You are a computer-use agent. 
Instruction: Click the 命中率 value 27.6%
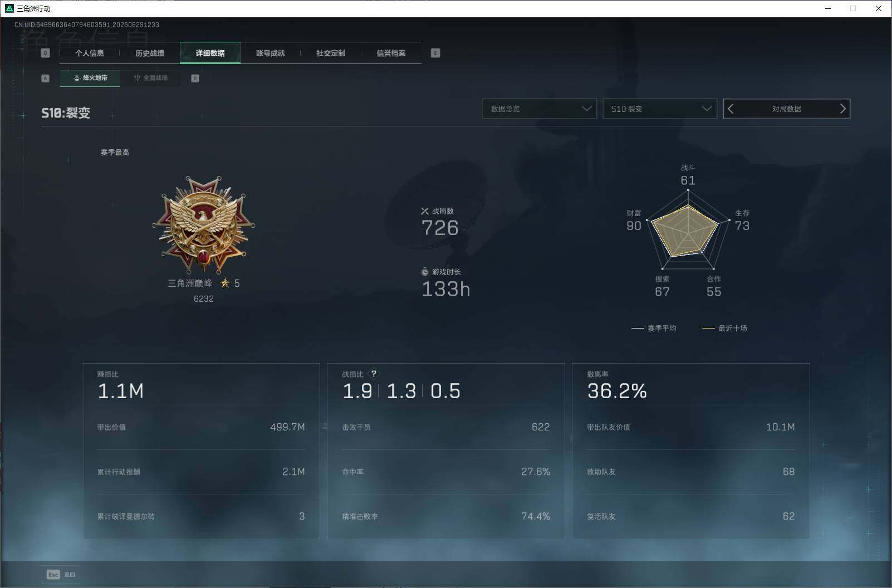pyautogui.click(x=536, y=472)
